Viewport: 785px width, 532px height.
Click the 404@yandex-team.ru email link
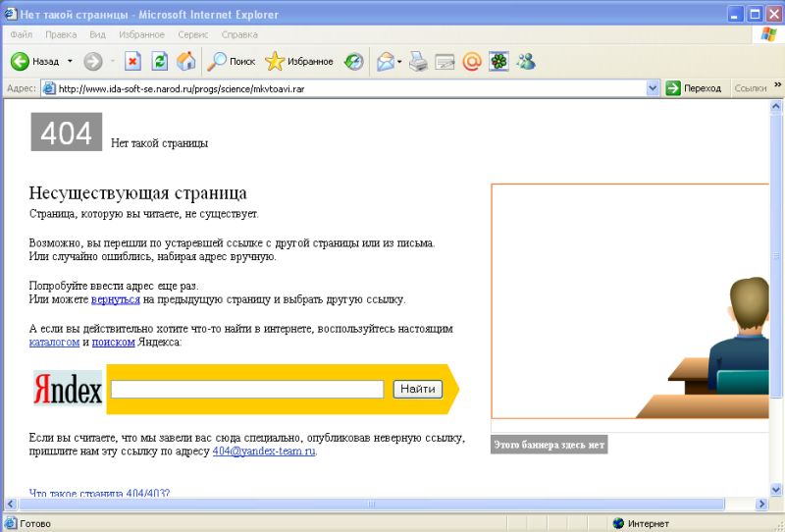[x=264, y=451]
